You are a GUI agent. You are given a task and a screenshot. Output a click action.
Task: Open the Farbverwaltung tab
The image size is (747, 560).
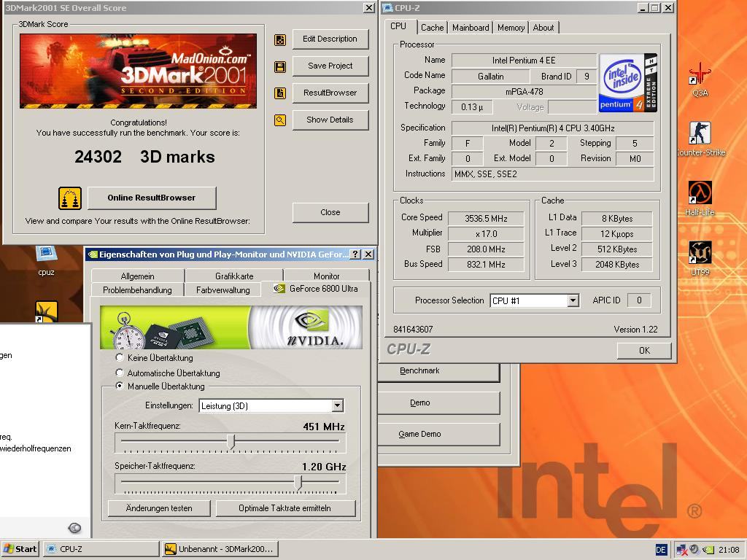[x=223, y=290]
